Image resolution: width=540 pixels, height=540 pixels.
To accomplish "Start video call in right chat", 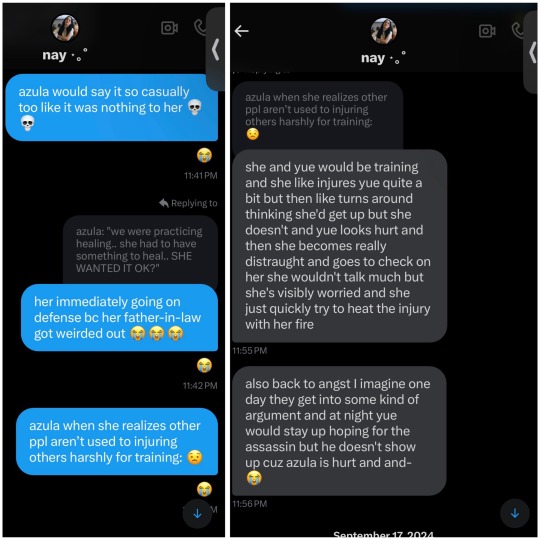I will pyautogui.click(x=487, y=31).
